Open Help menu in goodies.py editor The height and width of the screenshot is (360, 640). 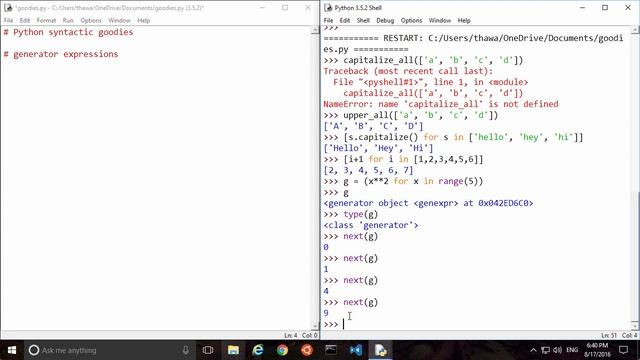coord(143,20)
